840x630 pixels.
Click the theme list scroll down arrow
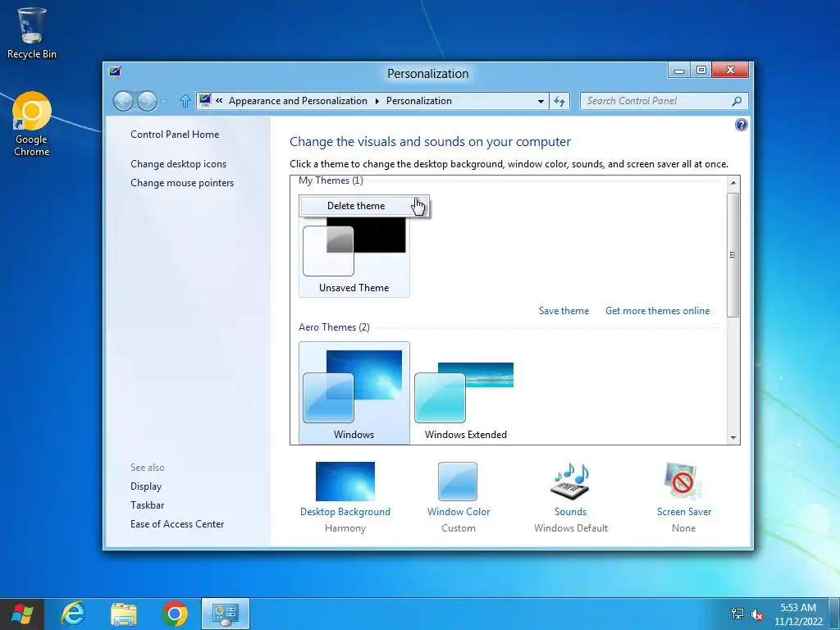pos(733,438)
